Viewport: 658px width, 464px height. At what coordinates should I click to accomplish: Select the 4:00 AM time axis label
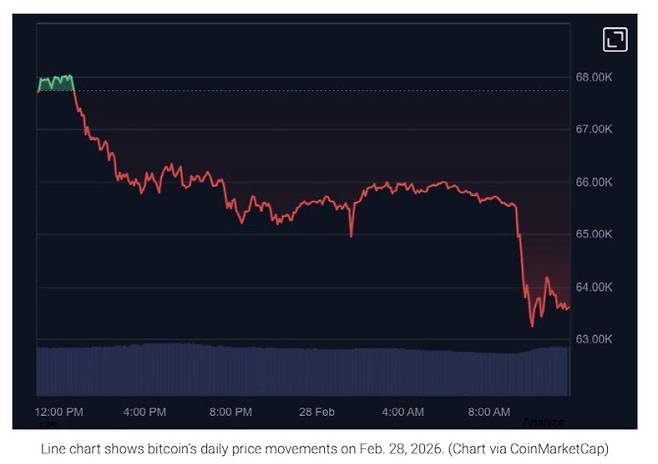click(x=402, y=411)
